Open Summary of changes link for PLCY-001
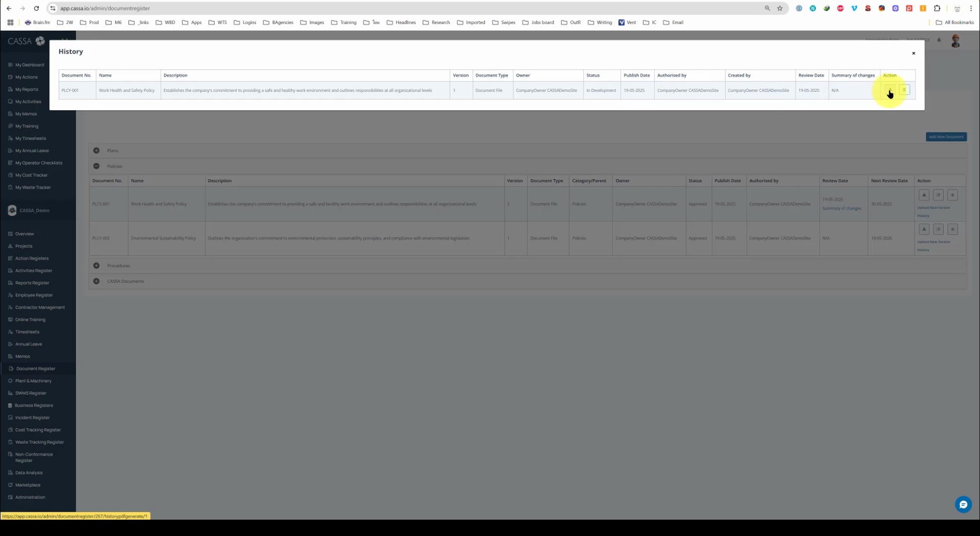 [x=842, y=208]
